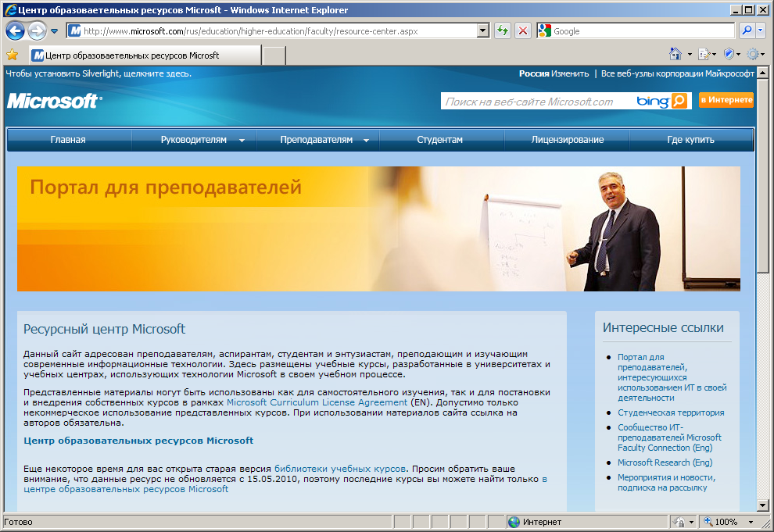The width and height of the screenshot is (774, 532).
Task: Click the magnifier search button
Action: click(x=747, y=30)
